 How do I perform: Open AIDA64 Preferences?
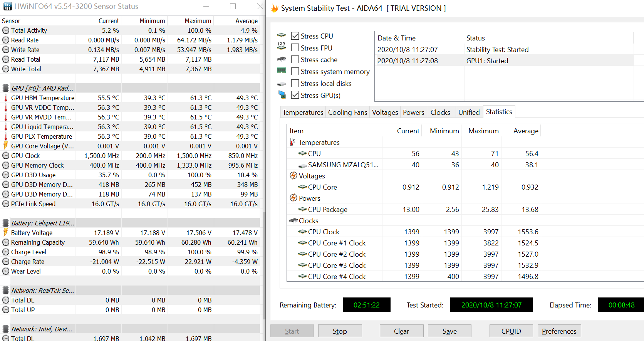coord(559,331)
